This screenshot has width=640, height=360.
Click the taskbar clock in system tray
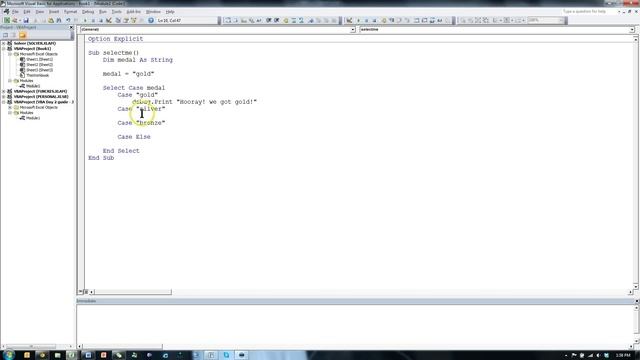pyautogui.click(x=623, y=355)
